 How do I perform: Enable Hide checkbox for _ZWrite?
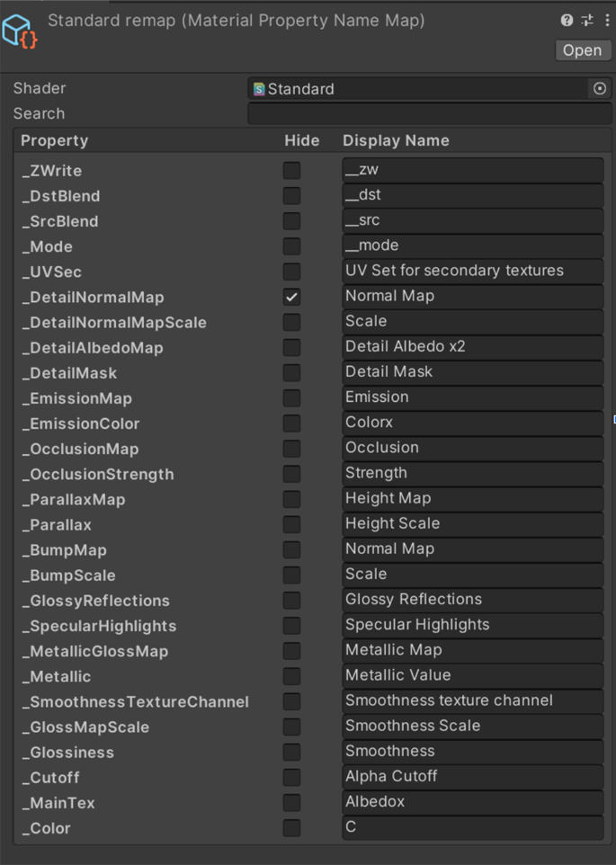click(291, 171)
